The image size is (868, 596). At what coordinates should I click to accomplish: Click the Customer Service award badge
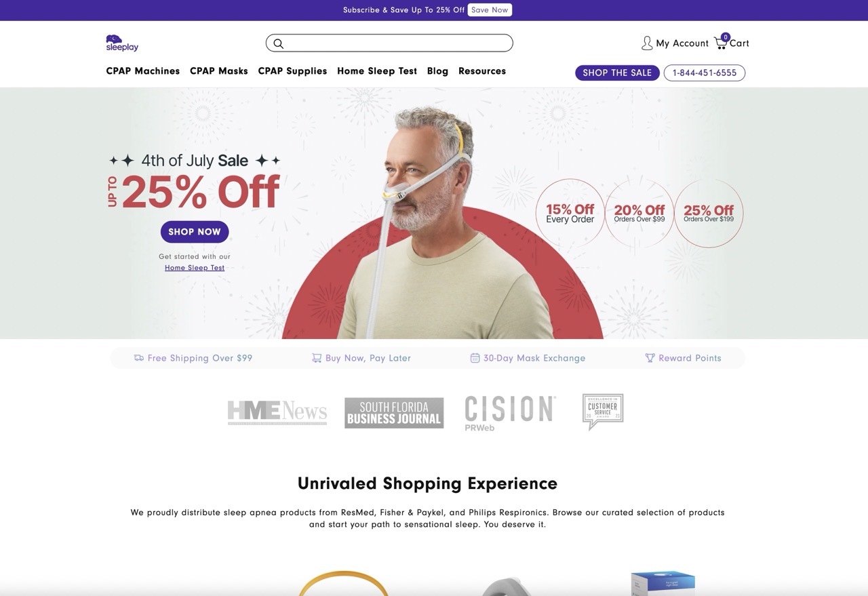click(603, 412)
